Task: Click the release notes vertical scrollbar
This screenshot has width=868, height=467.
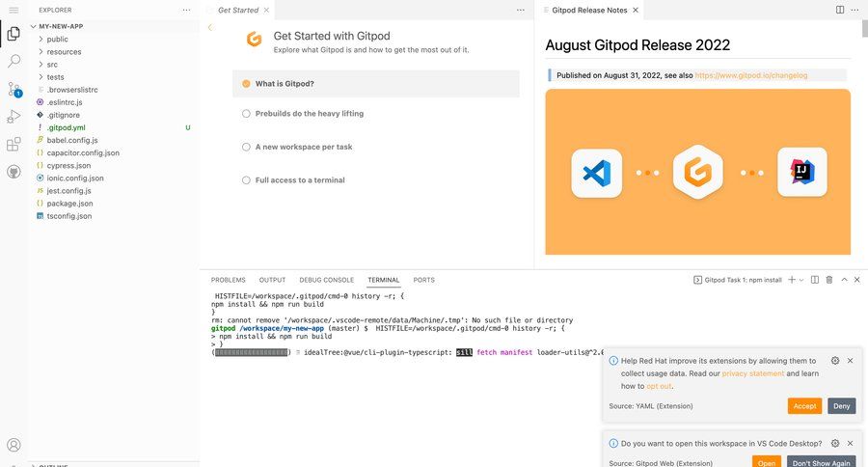Action: [x=865, y=29]
